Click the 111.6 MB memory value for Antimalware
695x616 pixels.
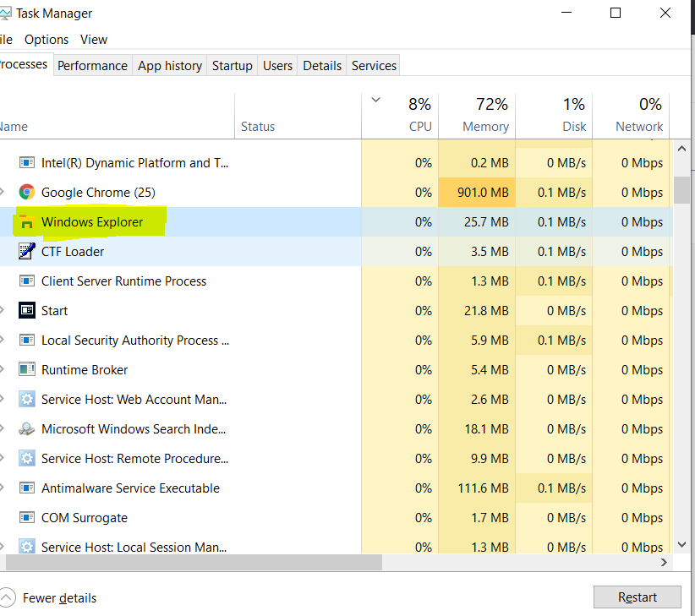pyautogui.click(x=483, y=488)
